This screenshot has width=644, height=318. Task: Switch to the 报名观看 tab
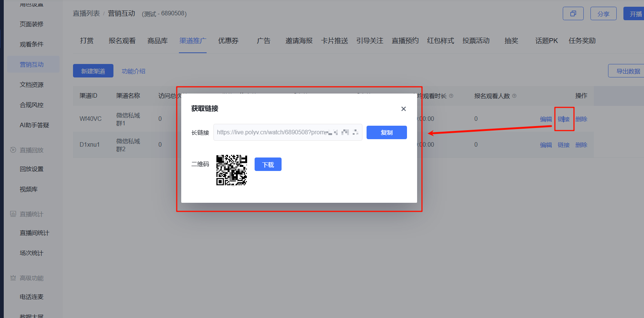pyautogui.click(x=122, y=41)
